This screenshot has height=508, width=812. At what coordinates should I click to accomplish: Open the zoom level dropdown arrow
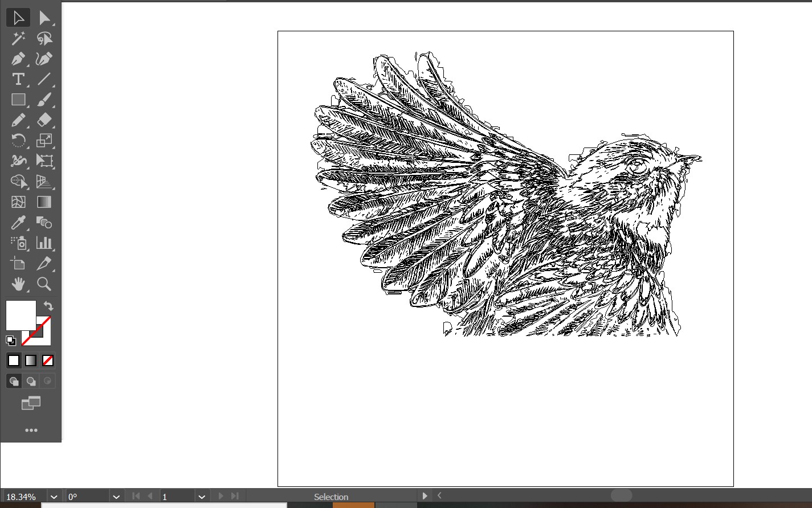click(54, 497)
